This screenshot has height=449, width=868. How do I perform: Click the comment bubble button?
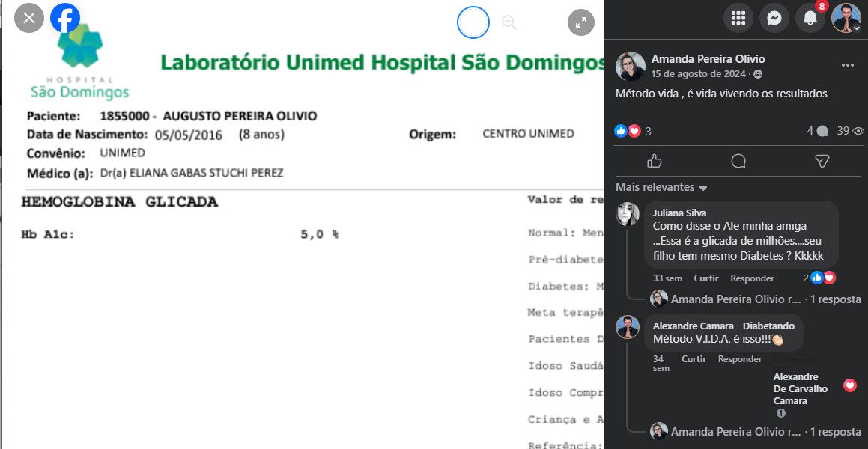point(738,161)
